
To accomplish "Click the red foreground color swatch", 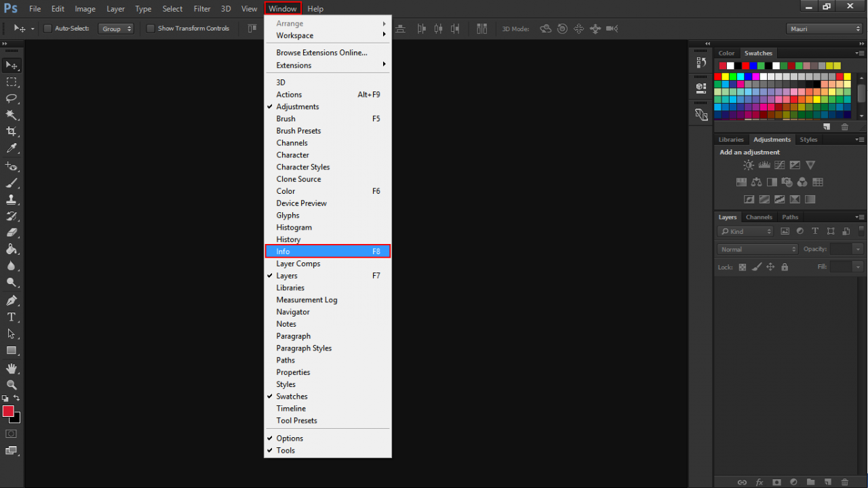I will tap(8, 411).
